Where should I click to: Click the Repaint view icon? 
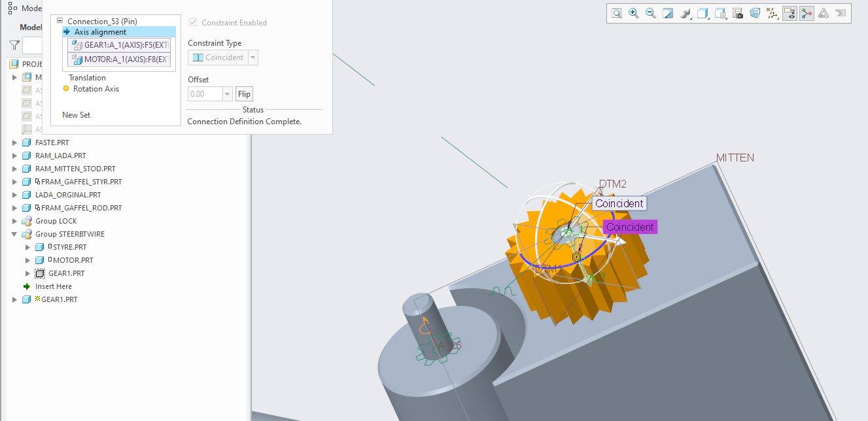pyautogui.click(x=668, y=13)
